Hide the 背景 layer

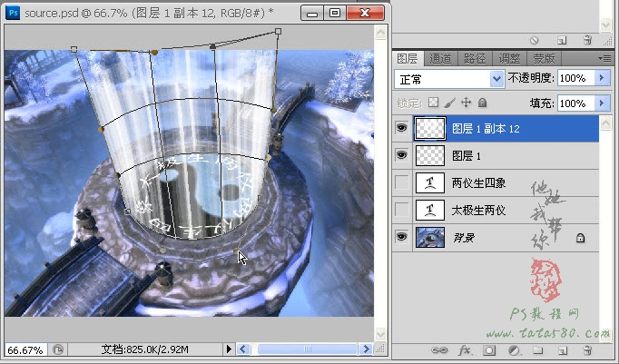coord(402,237)
